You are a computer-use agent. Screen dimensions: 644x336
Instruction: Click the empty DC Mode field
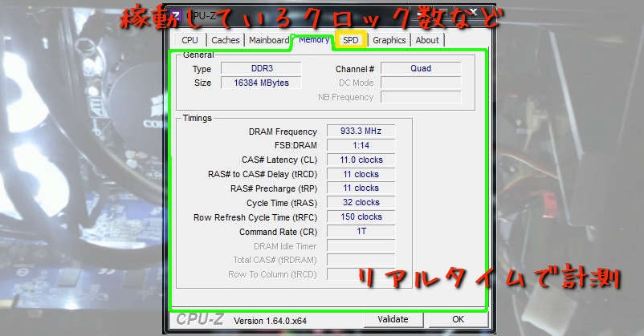421,83
